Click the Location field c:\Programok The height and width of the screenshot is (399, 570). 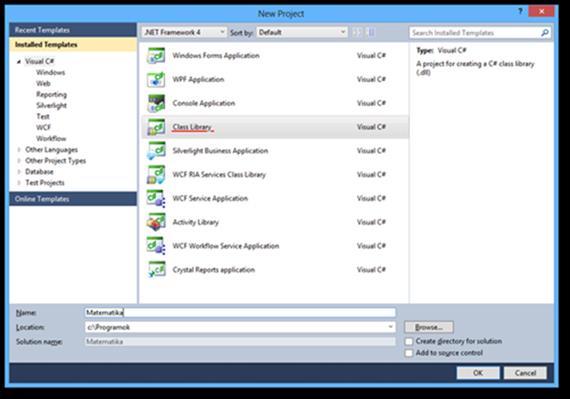240,327
